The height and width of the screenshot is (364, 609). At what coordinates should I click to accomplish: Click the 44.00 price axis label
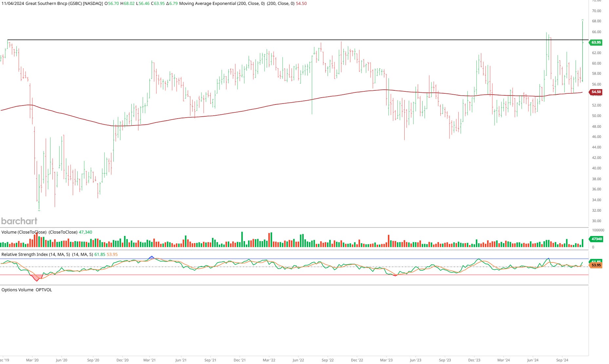597,147
